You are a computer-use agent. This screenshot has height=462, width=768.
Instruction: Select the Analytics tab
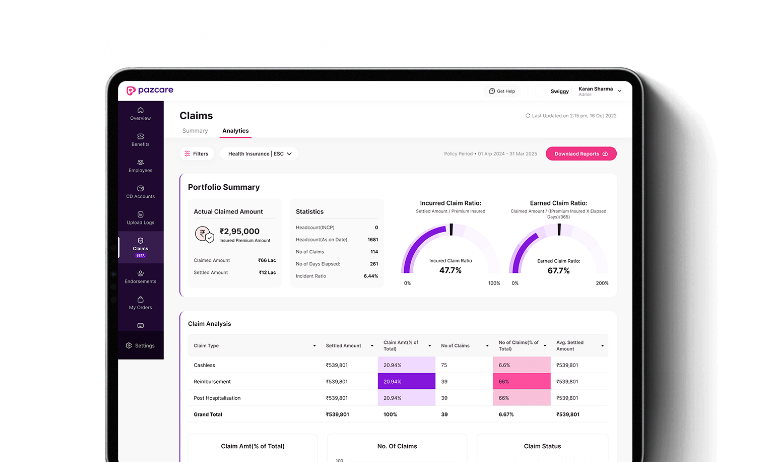[236, 131]
